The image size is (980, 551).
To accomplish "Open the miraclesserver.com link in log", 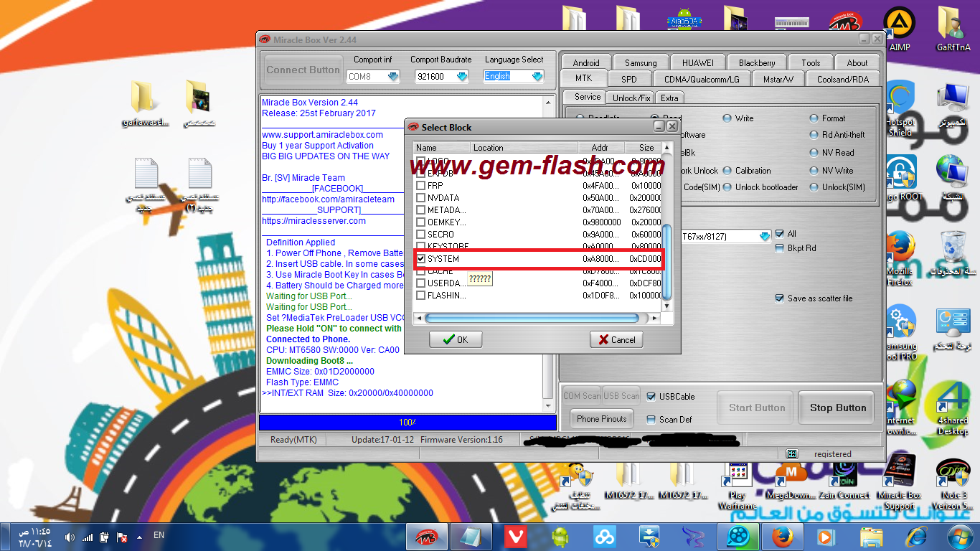I will click(314, 221).
